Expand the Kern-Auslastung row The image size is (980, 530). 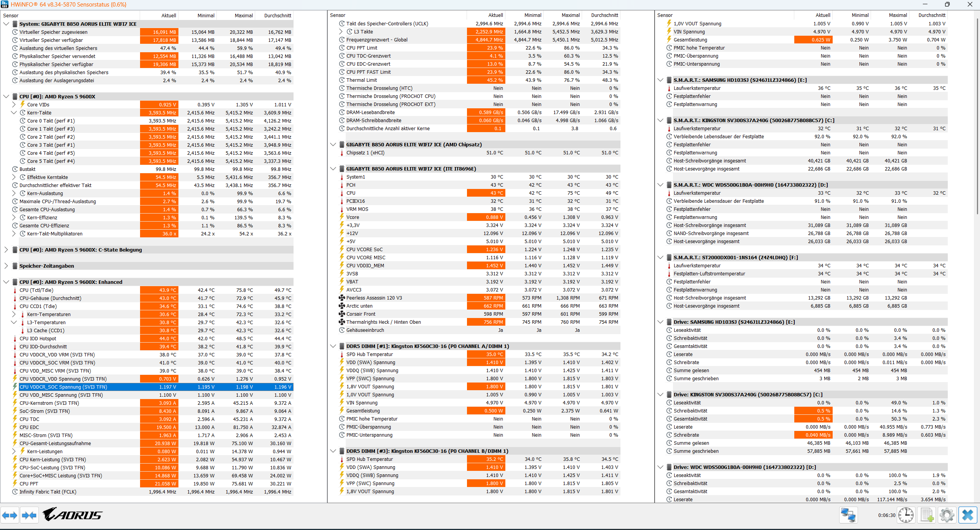tap(14, 194)
